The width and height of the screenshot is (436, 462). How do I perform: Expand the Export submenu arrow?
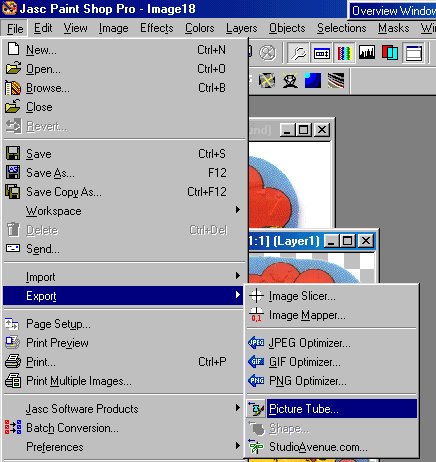point(237,295)
